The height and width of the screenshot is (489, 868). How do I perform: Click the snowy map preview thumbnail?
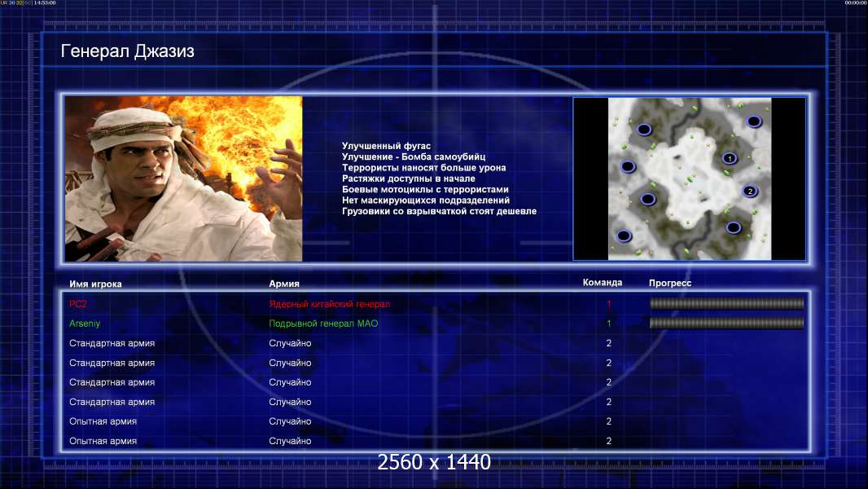coord(689,178)
